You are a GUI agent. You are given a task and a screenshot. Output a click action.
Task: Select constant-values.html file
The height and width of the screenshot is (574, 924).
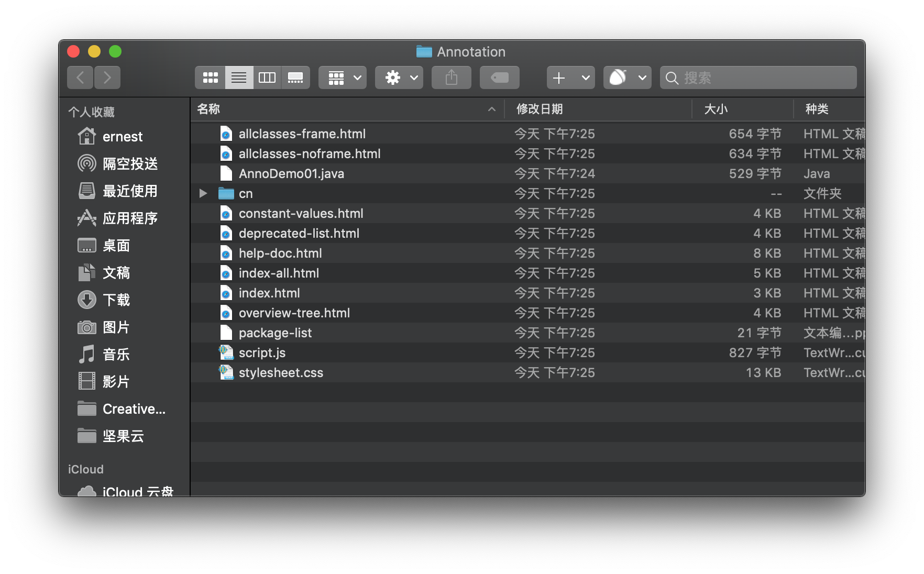[x=528, y=214]
